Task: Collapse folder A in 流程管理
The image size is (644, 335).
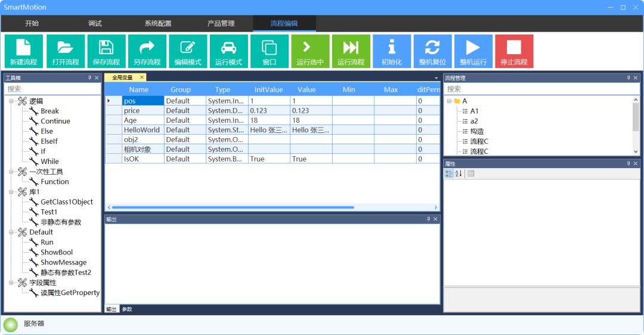Action: [x=450, y=101]
